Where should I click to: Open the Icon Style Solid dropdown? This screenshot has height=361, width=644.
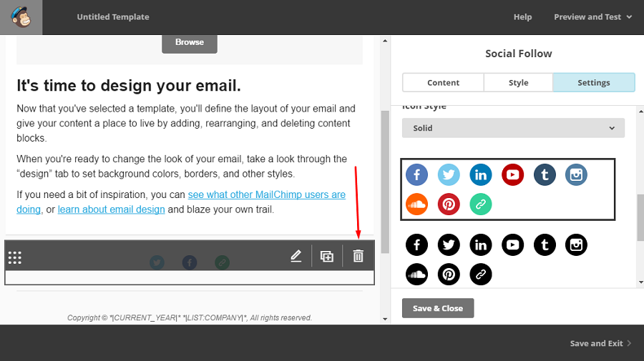pos(513,128)
